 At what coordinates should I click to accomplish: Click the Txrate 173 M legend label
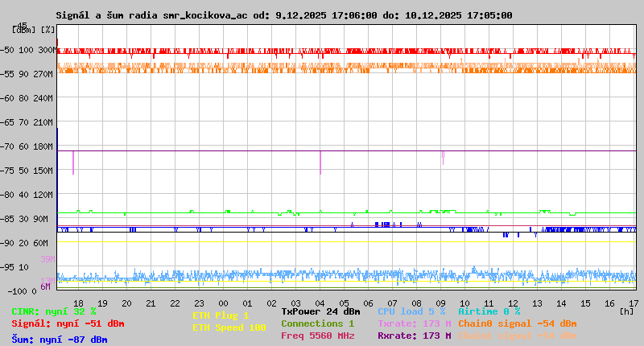pyautogui.click(x=414, y=323)
